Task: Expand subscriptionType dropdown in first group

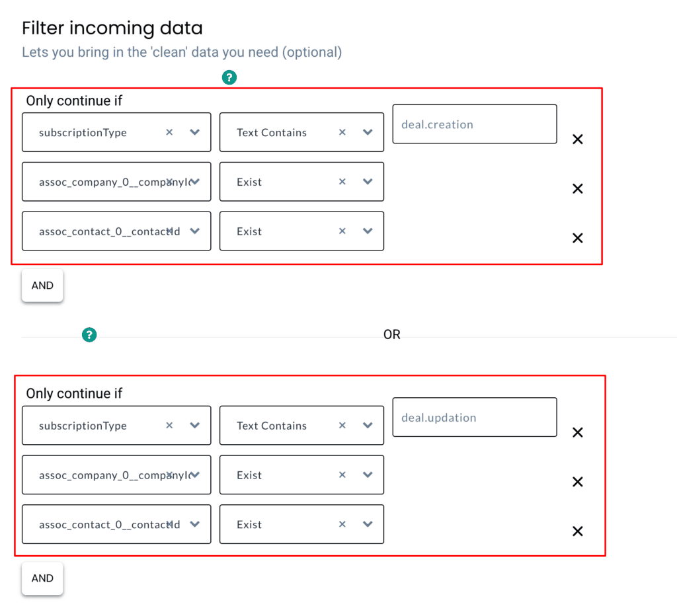Action: click(195, 132)
